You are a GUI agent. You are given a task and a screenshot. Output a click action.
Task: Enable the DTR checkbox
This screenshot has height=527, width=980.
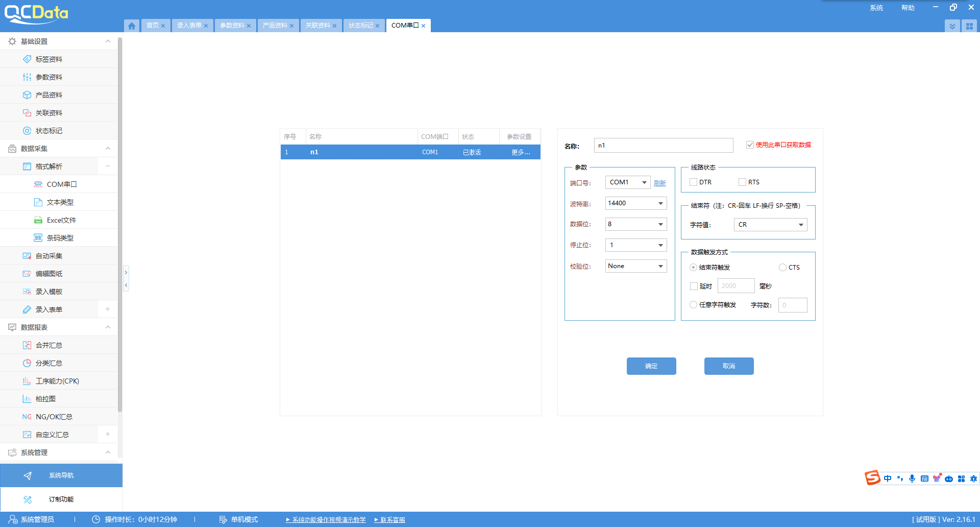pyautogui.click(x=693, y=182)
